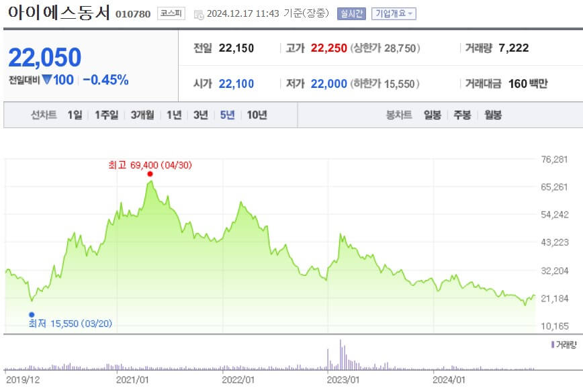Select the 1년 line chart tab
583x392 pixels.
tap(174, 115)
